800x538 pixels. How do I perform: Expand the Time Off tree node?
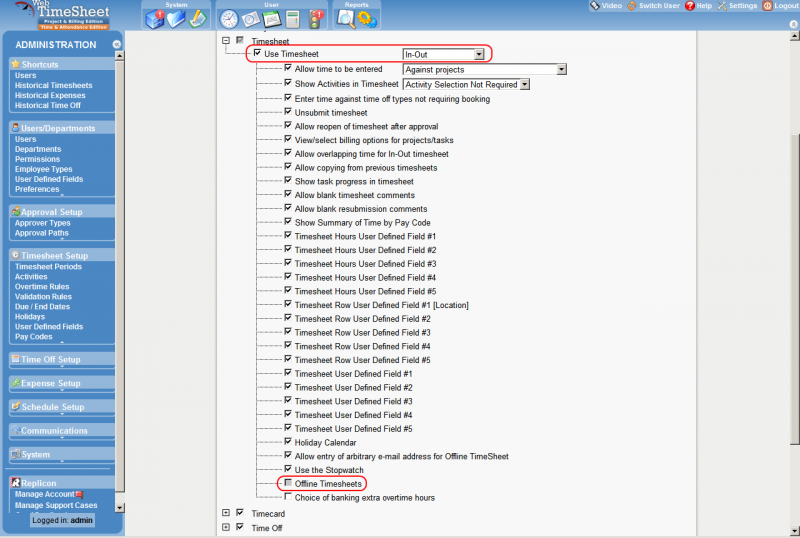[226, 527]
